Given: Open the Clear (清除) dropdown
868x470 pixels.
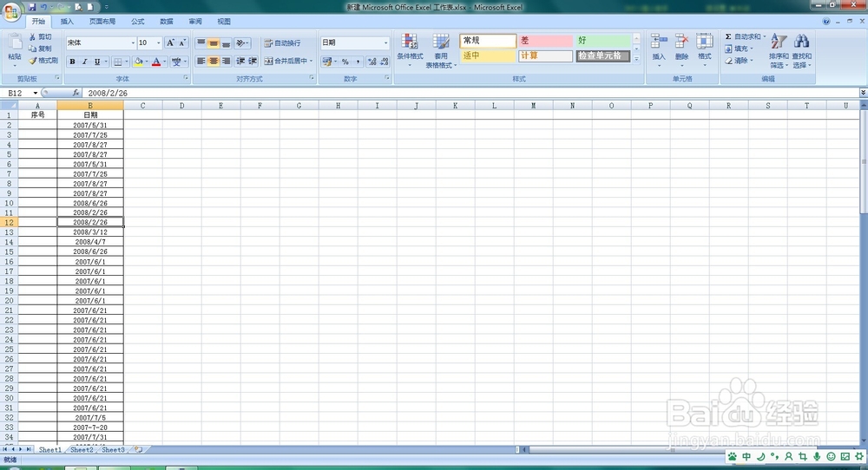Looking at the screenshot, I should pos(739,61).
